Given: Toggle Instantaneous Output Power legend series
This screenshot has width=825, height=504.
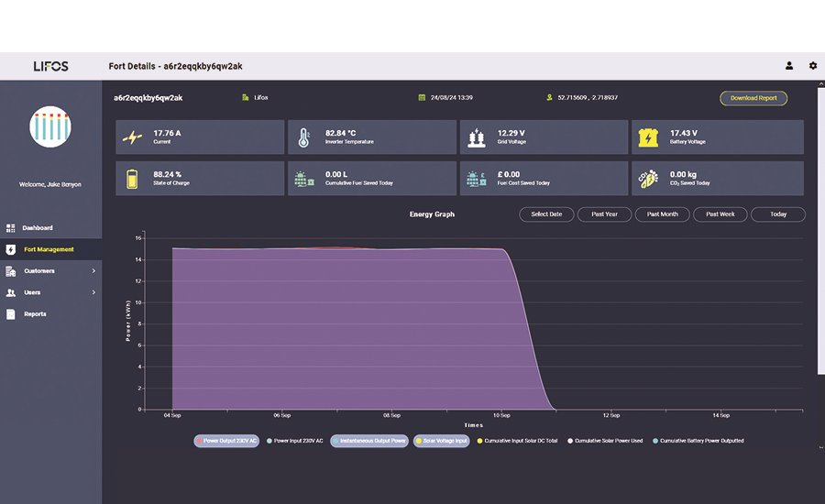Looking at the screenshot, I should click(369, 441).
